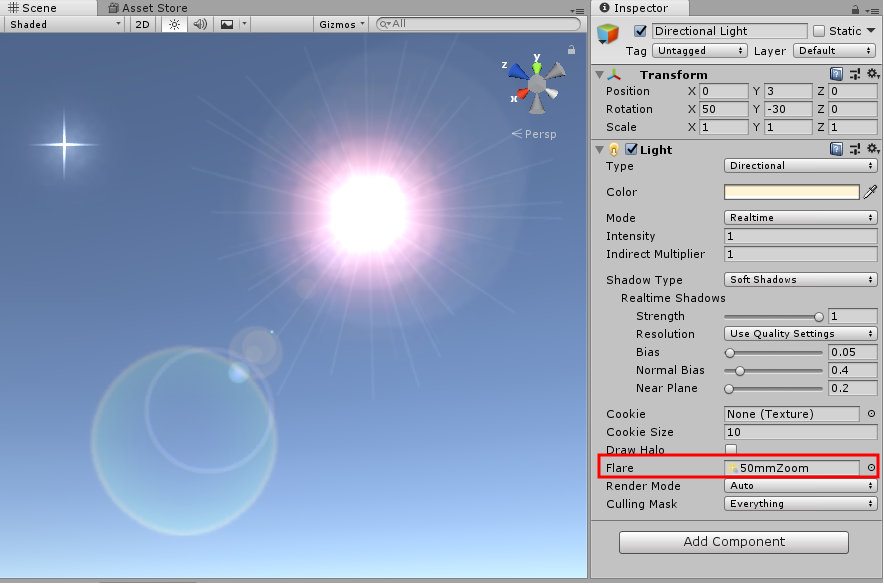
Task: Open the Cookie object picker circle
Action: (x=872, y=414)
